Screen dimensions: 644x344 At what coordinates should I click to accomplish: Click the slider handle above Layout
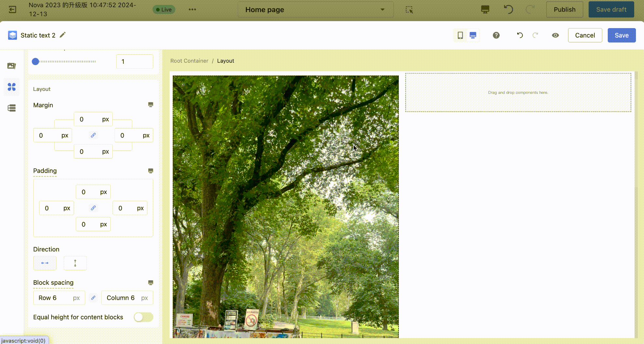[x=36, y=61]
